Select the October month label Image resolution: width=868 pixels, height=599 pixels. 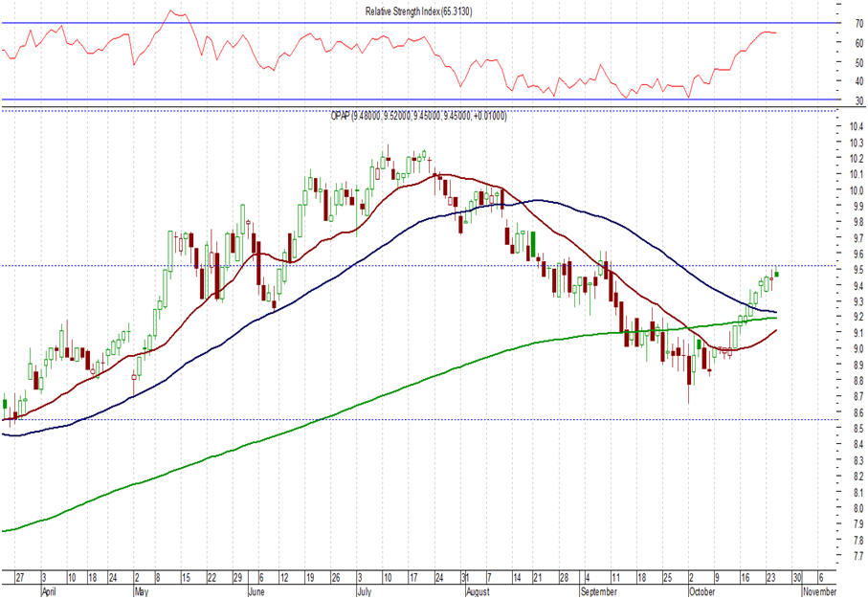(x=701, y=591)
